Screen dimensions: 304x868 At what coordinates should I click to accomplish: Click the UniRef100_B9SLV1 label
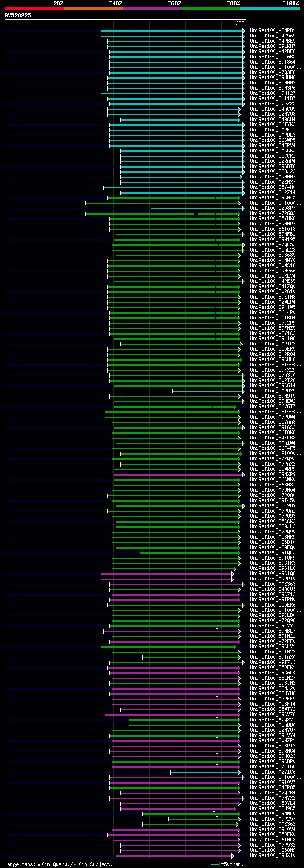click(273, 647)
